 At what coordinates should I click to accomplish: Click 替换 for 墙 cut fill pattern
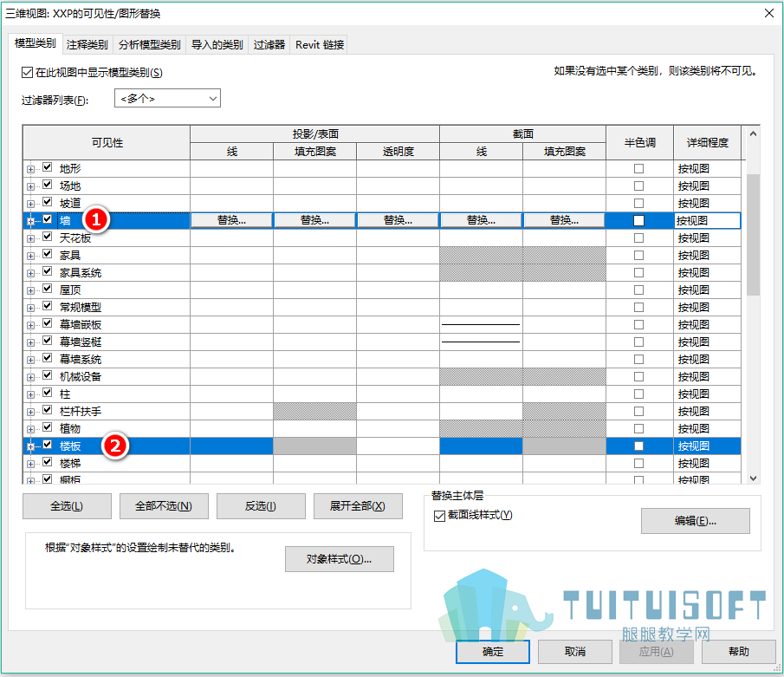pyautogui.click(x=564, y=220)
